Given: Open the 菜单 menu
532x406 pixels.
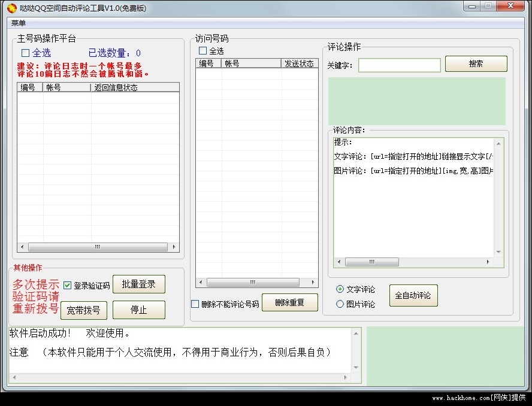Looking at the screenshot, I should [x=19, y=23].
